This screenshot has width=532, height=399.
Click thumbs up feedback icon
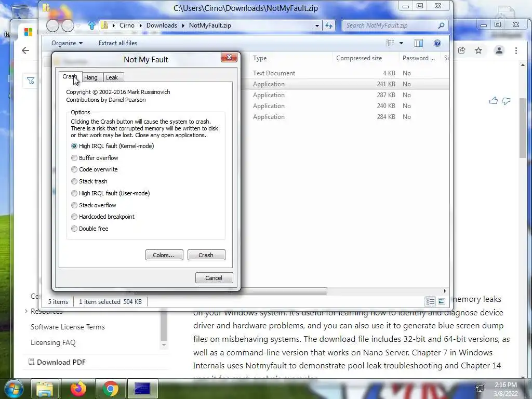point(494,101)
